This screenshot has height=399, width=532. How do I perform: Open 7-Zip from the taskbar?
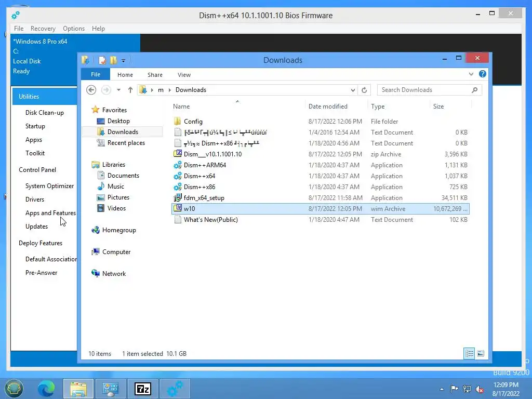(142, 389)
